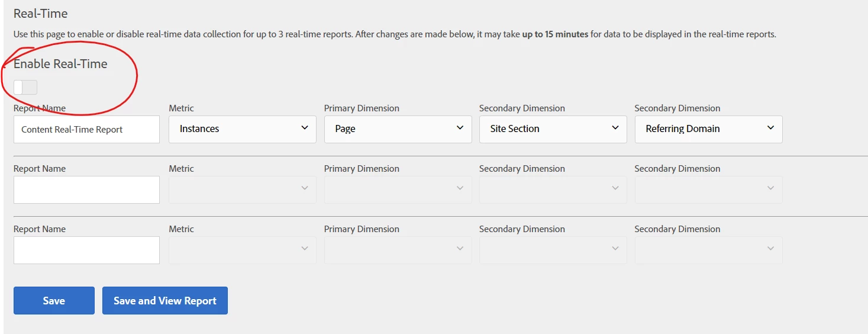Viewport: 868px width, 334px height.
Task: Expand the Referring Domain secondary dimension dropdown
Action: point(708,129)
